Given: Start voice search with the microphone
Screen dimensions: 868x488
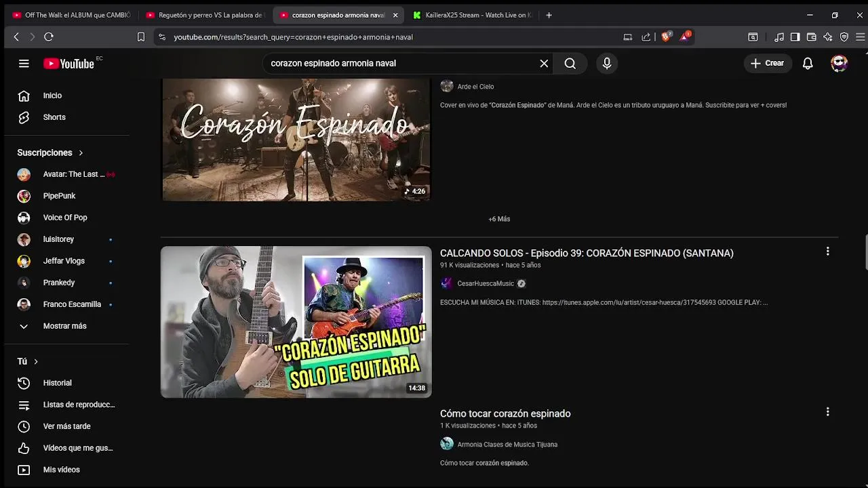Looking at the screenshot, I should (x=607, y=63).
